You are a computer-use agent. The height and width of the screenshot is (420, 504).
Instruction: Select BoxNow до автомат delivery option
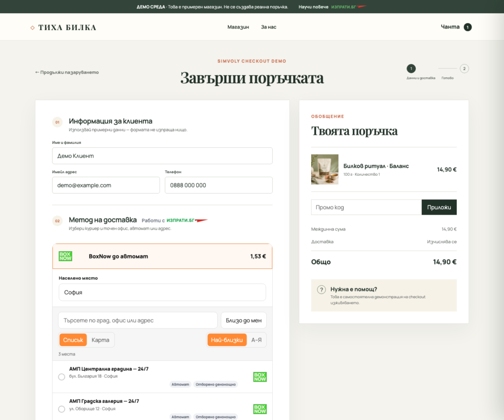point(162,257)
